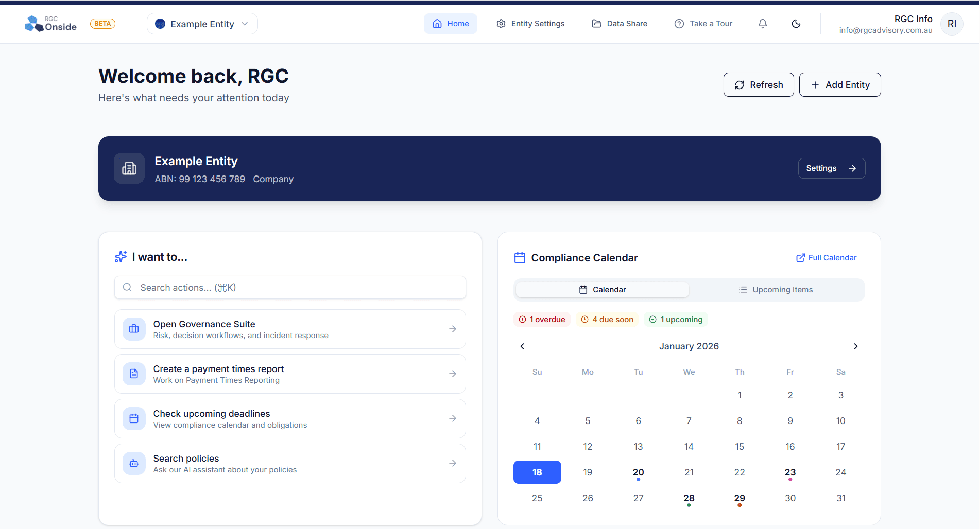Screen dimensions: 980x529
Task: Click the sparkle icon beside I want to
Action: pos(121,257)
